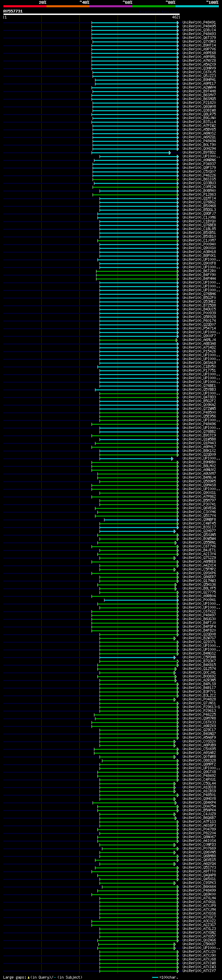Select the UniRef100_B6SIG5 entry
Screen dimensions: 222x980
point(199,179)
